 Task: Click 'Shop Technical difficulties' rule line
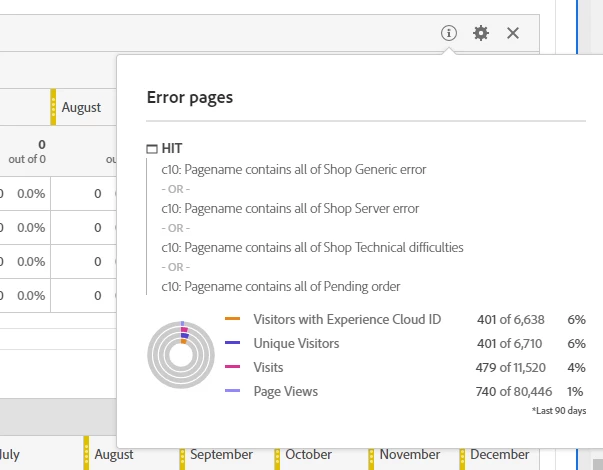pos(312,247)
